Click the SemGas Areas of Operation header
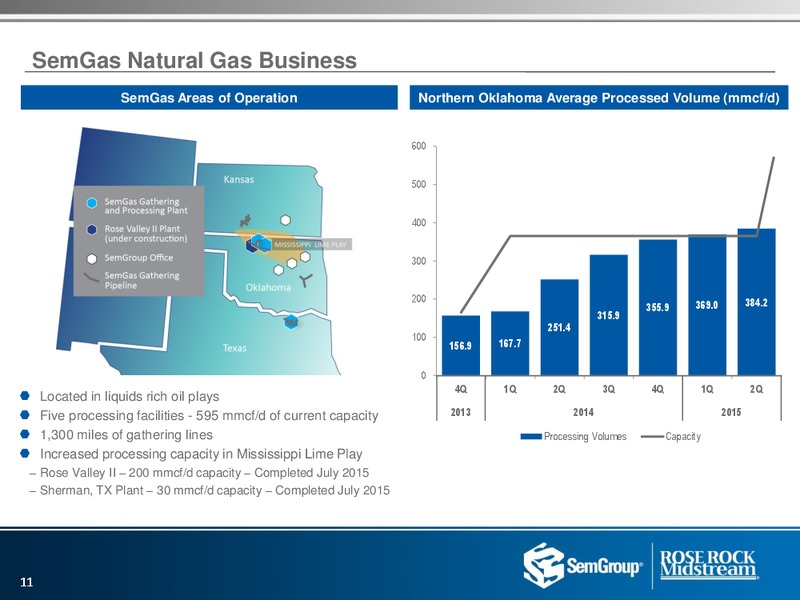Viewport: 800px width, 600px height. (209, 97)
